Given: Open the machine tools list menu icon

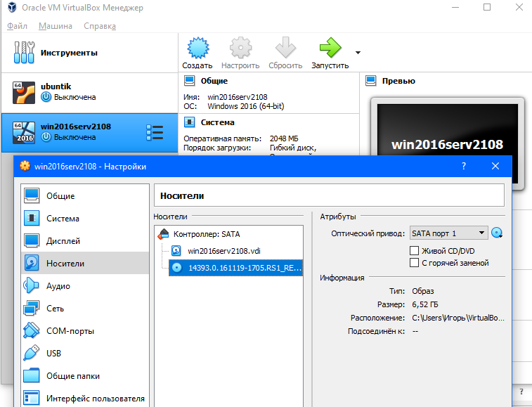Looking at the screenshot, I should [x=155, y=133].
